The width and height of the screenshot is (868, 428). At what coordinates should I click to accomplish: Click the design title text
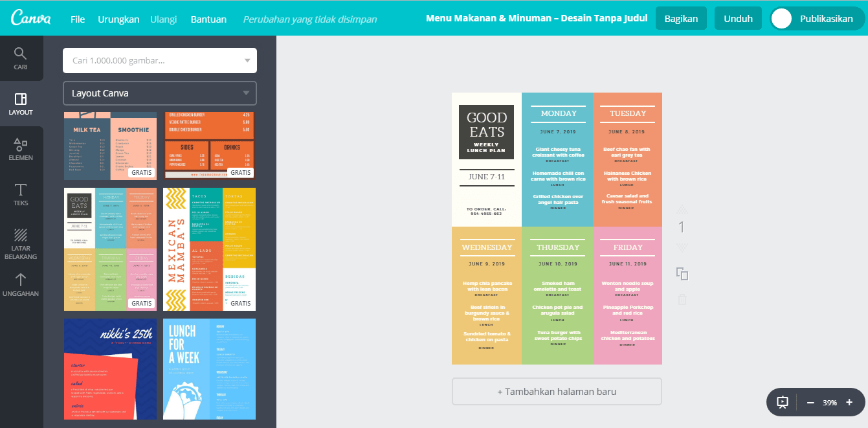535,19
